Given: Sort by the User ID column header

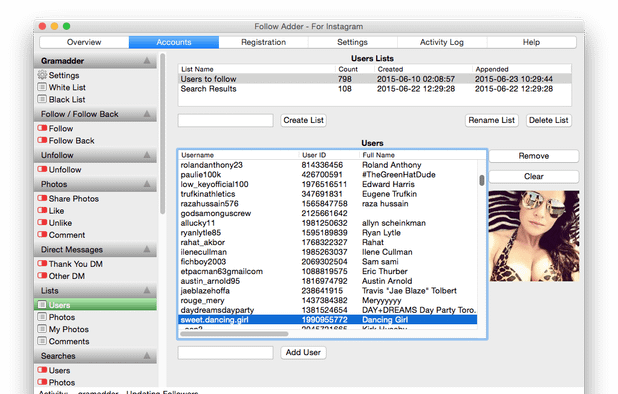Looking at the screenshot, I should (x=329, y=155).
